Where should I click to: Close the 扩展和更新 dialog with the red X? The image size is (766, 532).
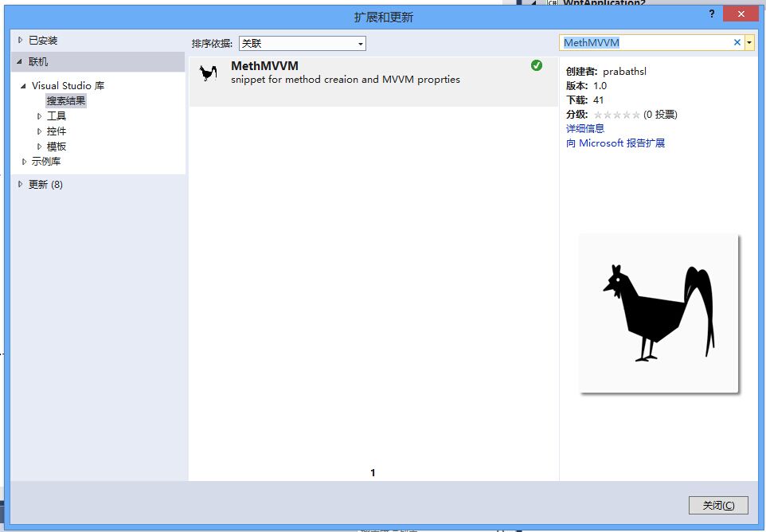click(x=741, y=14)
